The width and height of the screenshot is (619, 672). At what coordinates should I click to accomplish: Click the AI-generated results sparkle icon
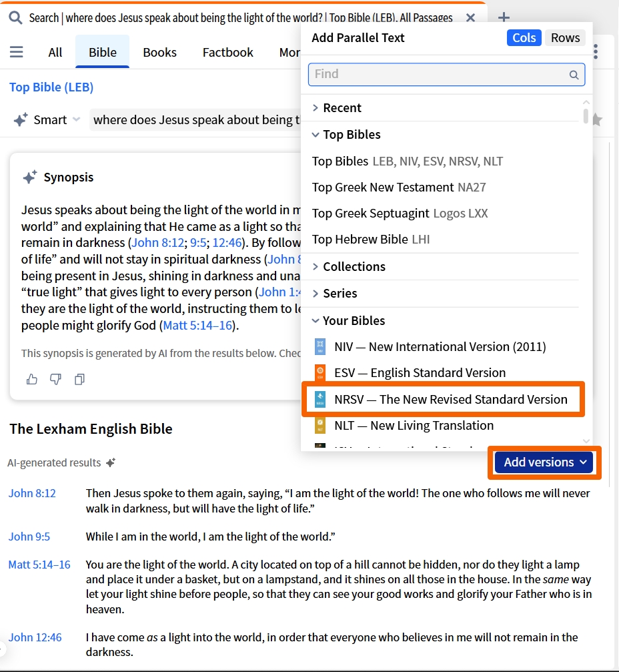pos(111,463)
